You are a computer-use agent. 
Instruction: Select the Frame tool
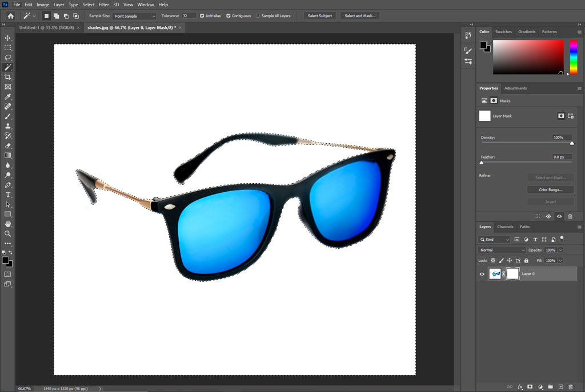[7, 87]
